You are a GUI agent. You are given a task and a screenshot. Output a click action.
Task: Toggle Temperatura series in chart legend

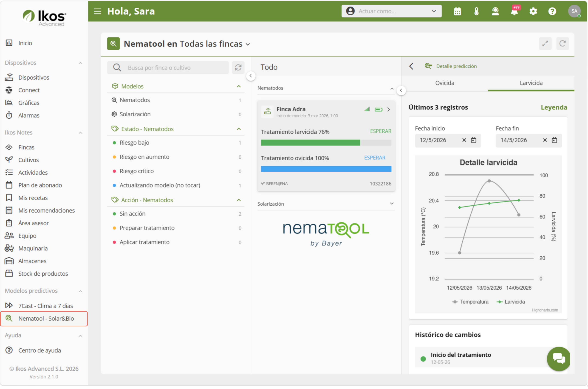pos(470,302)
